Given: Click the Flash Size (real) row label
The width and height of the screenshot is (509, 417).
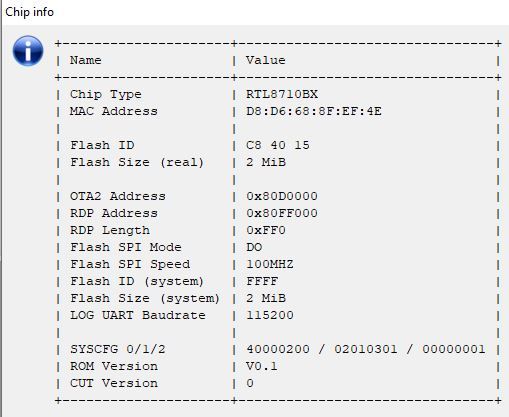Looking at the screenshot, I should tap(137, 162).
